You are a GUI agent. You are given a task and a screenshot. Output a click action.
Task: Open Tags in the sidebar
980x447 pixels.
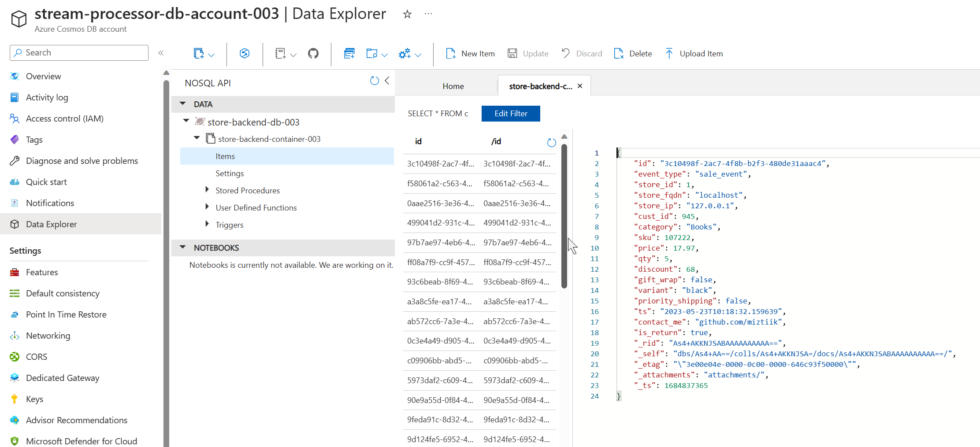34,140
